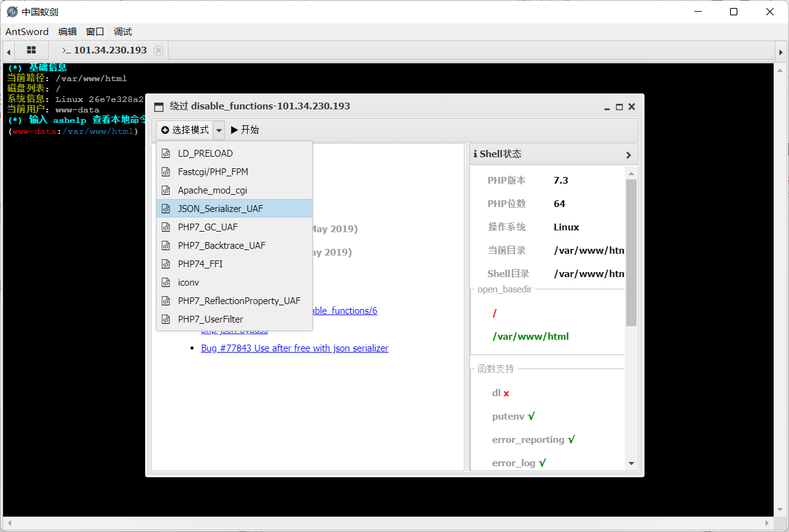
Task: Select PHP7_UserFilter mode
Action: point(234,319)
